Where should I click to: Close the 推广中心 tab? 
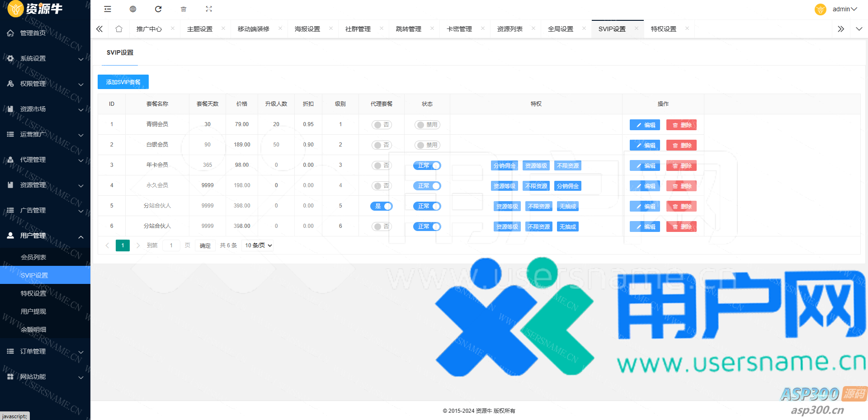tap(173, 28)
